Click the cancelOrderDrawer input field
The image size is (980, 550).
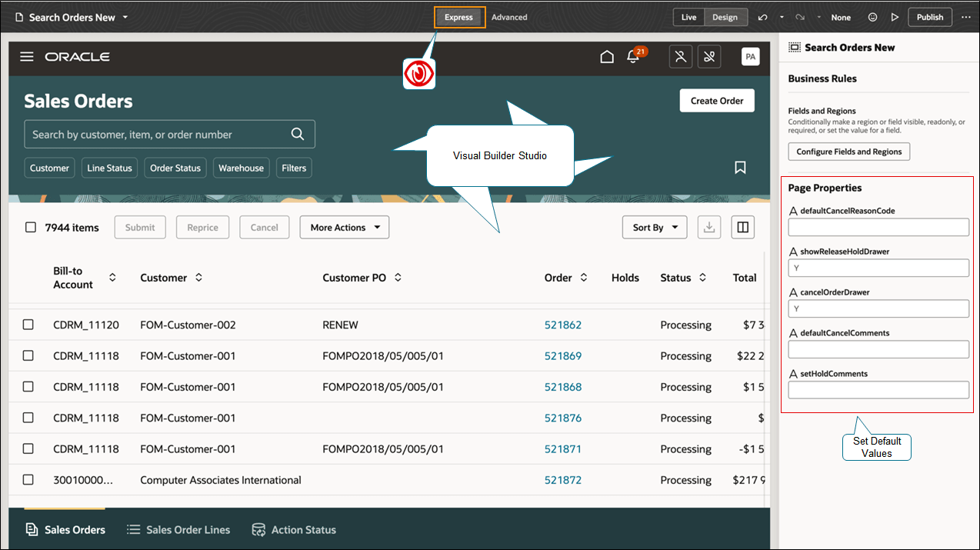pyautogui.click(x=878, y=308)
